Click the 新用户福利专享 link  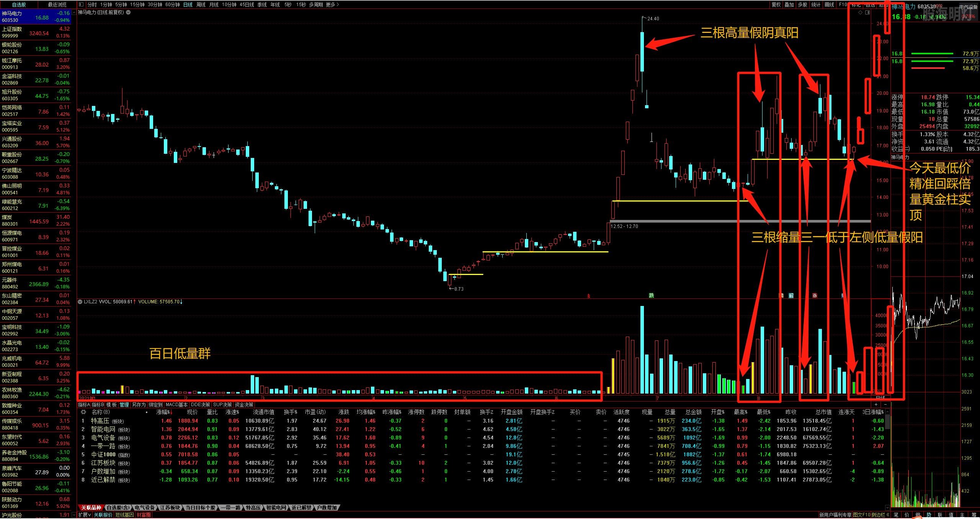coord(835,515)
